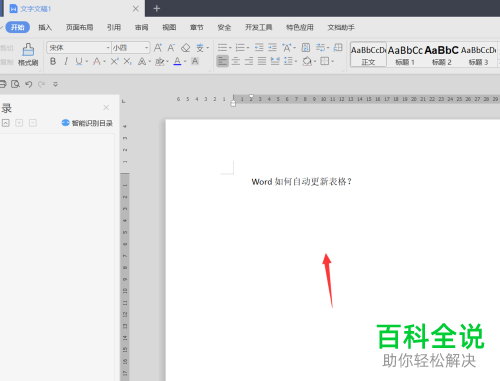The height and width of the screenshot is (381, 500).
Task: Decrease paragraph indent
Action: tap(259, 47)
